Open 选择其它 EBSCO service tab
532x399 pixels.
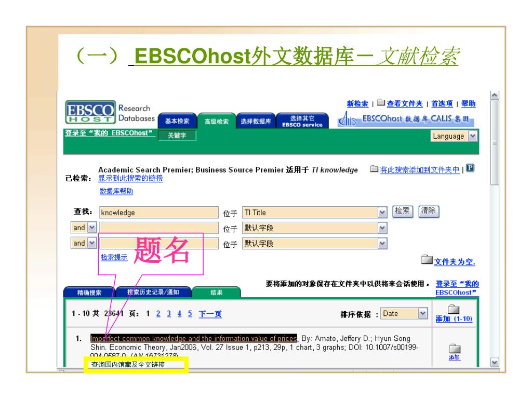302,121
